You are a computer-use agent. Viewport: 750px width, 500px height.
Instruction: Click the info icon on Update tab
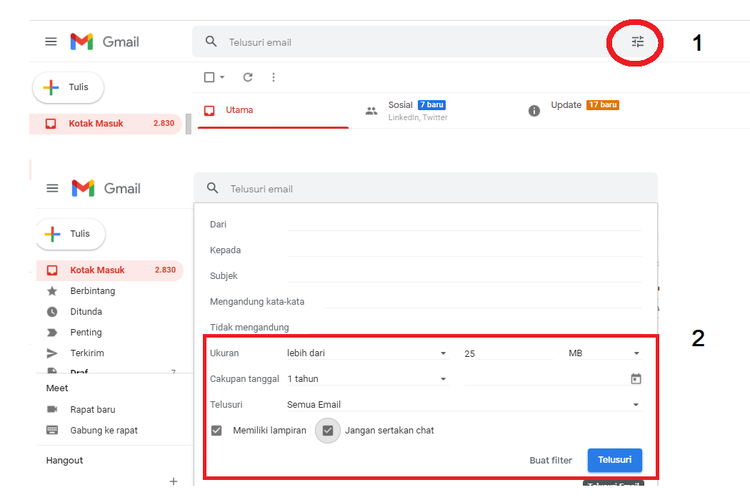coord(534,111)
